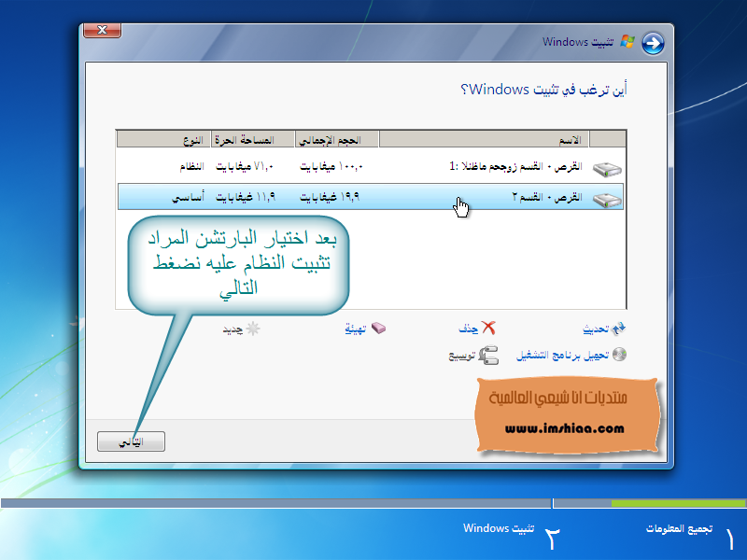The height and width of the screenshot is (560, 747).
Task: Click the توسيع extend link
Action: 462,357
